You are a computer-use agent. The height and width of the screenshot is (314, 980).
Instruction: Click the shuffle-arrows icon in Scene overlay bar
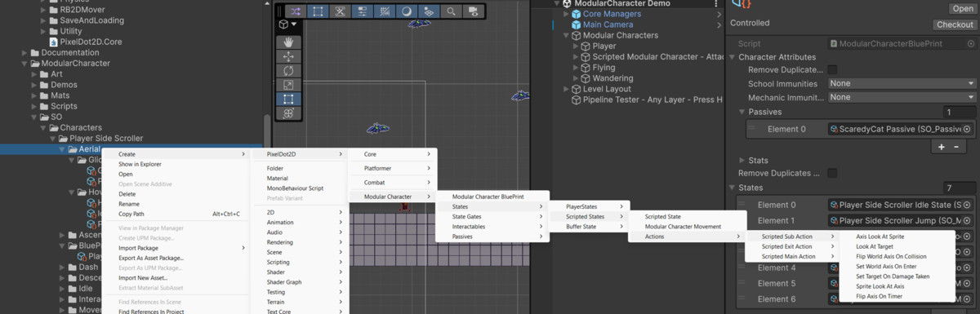[x=296, y=11]
